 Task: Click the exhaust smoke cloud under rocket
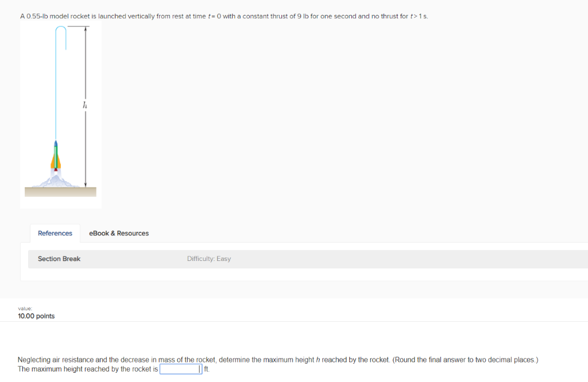(56, 181)
